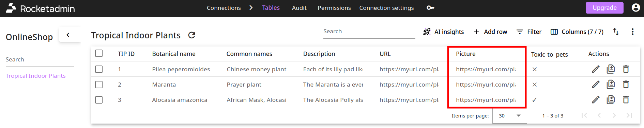Duplicate the Maranta row
644x128 pixels.
[x=611, y=85]
